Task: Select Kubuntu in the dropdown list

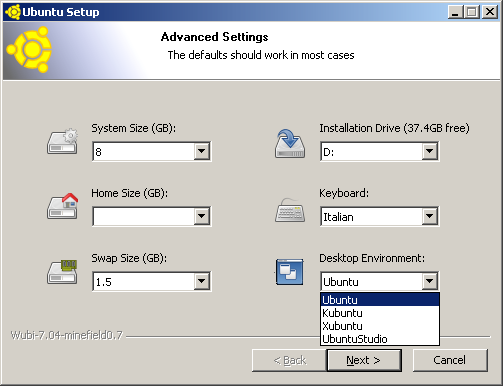Action: pyautogui.click(x=380, y=313)
